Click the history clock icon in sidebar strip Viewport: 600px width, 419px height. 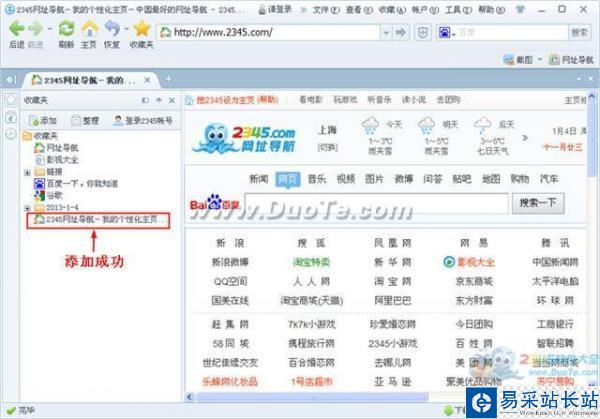pos(11,134)
